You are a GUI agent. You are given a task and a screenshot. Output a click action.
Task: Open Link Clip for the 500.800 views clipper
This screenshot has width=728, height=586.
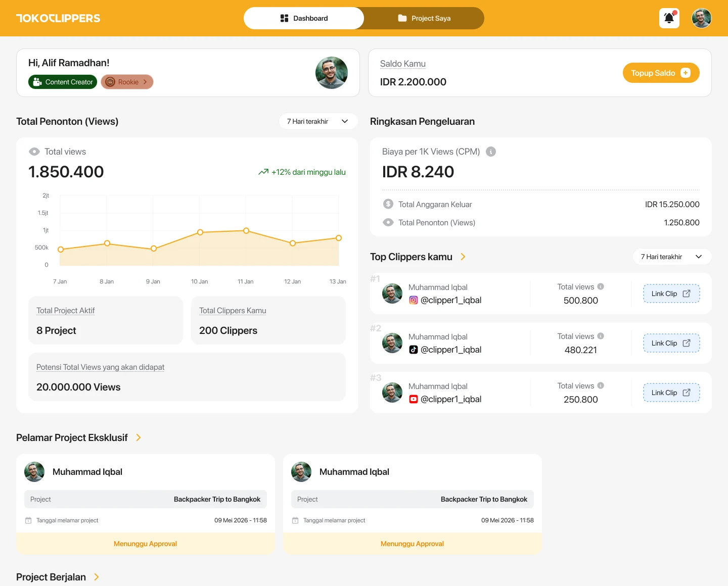(671, 294)
